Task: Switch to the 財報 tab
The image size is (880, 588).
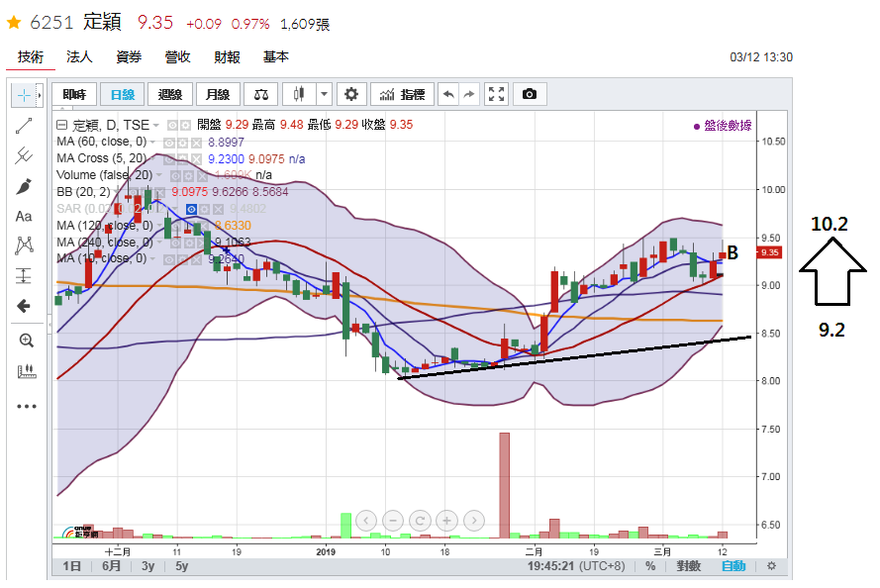Action: pos(227,56)
